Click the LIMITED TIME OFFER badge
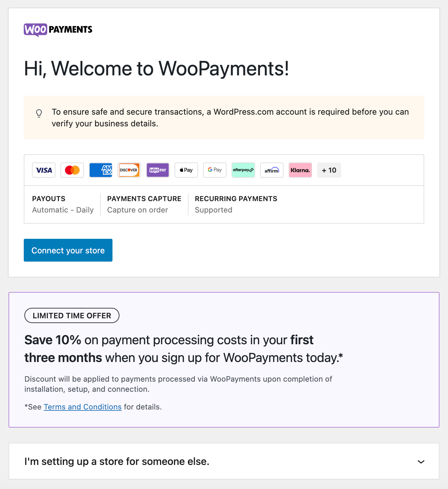The image size is (448, 489). [x=72, y=315]
